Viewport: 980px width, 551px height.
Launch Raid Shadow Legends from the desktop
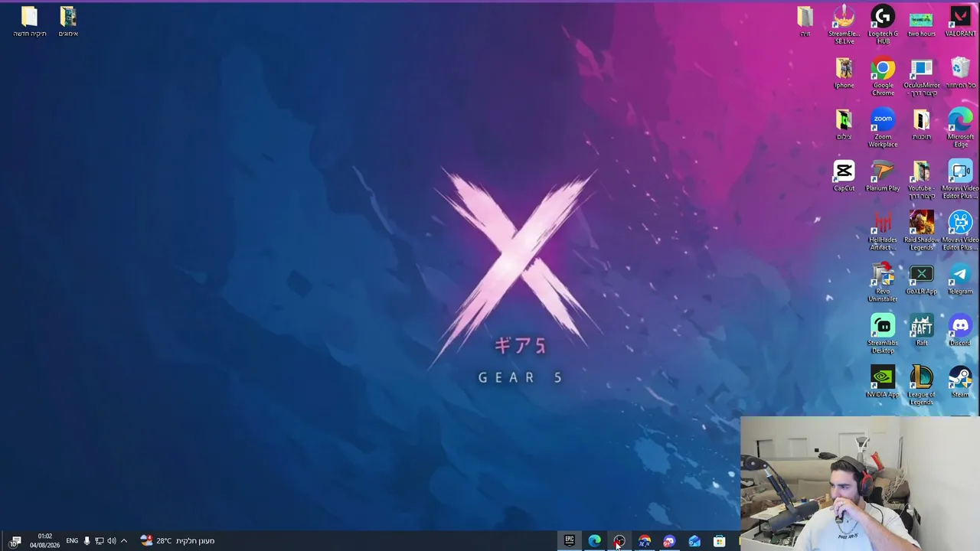point(921,230)
